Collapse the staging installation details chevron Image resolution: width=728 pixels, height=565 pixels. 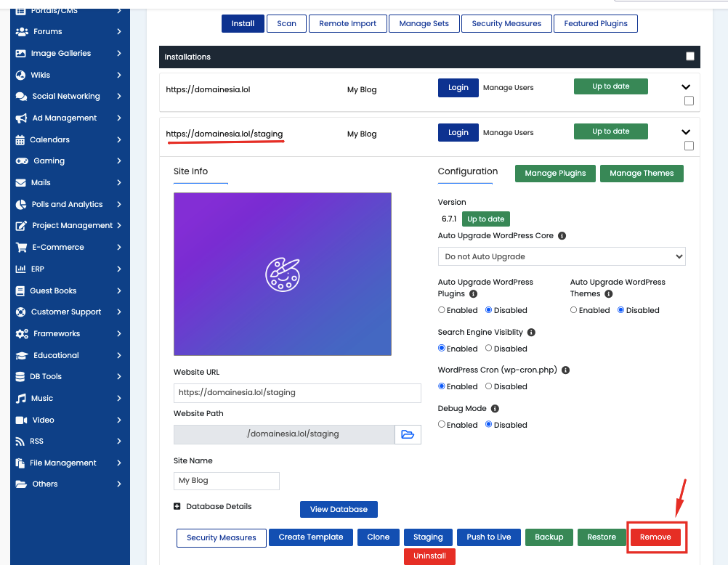(x=686, y=132)
